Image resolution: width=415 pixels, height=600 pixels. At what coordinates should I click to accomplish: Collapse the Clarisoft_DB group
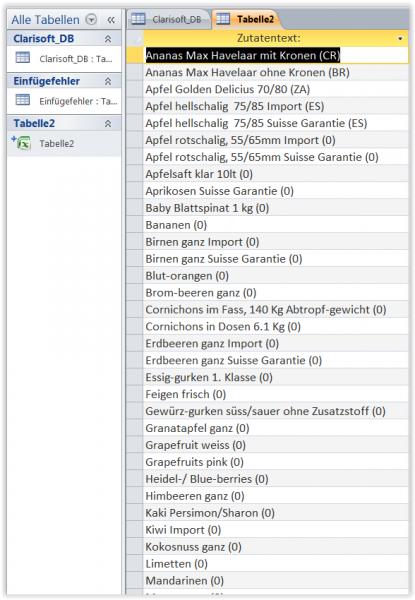point(108,39)
